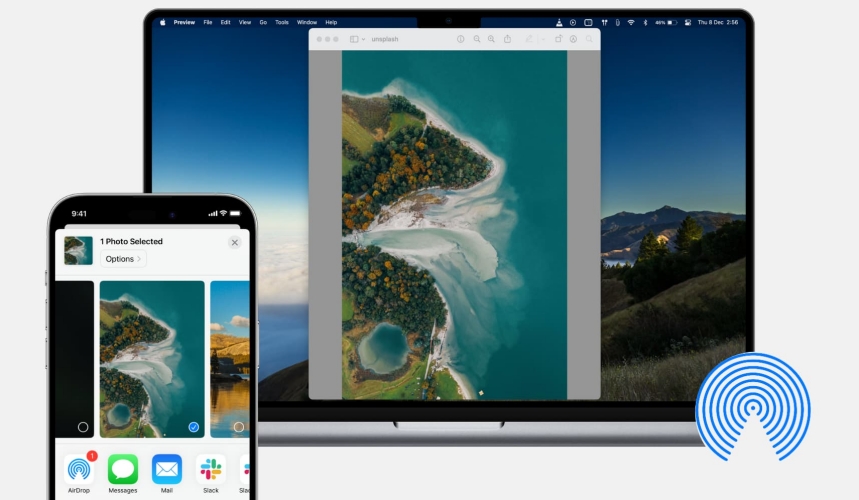
Task: Open the Tools menu
Action: click(x=282, y=22)
